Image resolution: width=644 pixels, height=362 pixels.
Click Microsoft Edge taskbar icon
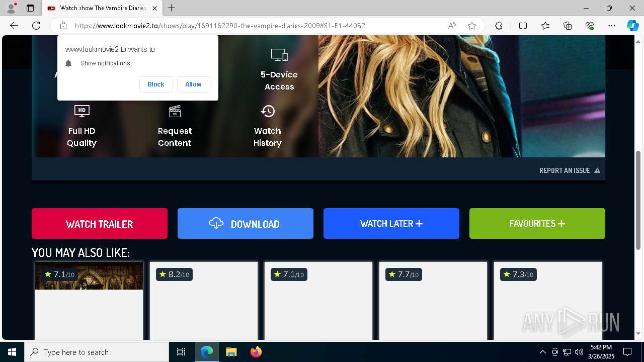point(207,352)
